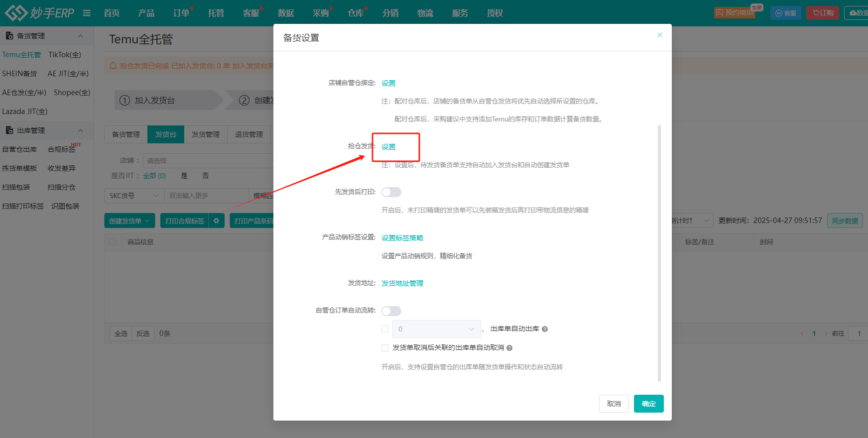868x438 pixels.
Task: Select 否 for 是否JIT filter
Action: (206, 176)
